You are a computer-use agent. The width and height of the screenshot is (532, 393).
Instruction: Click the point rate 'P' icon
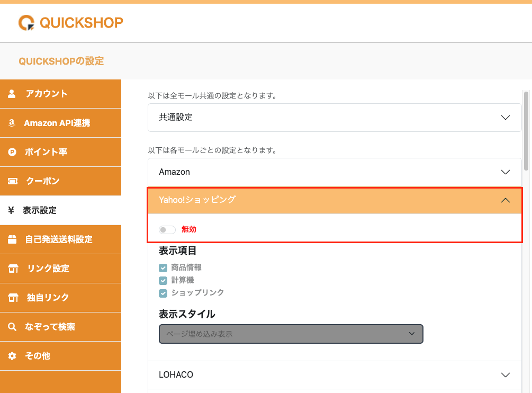tap(12, 152)
